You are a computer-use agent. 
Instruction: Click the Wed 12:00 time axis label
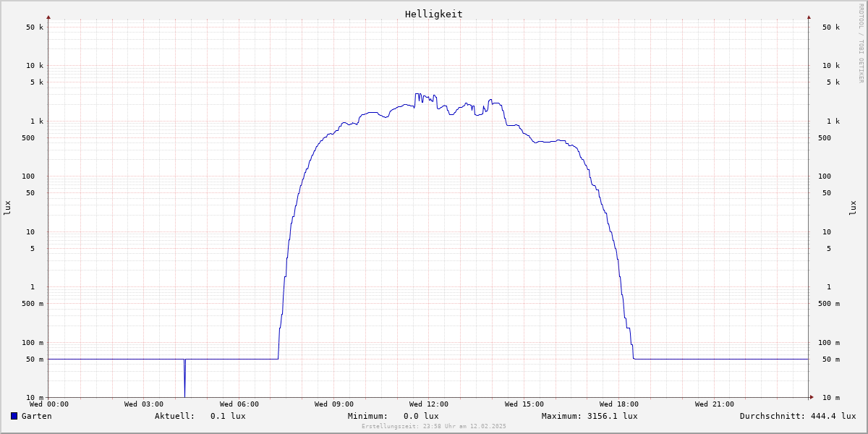429,404
